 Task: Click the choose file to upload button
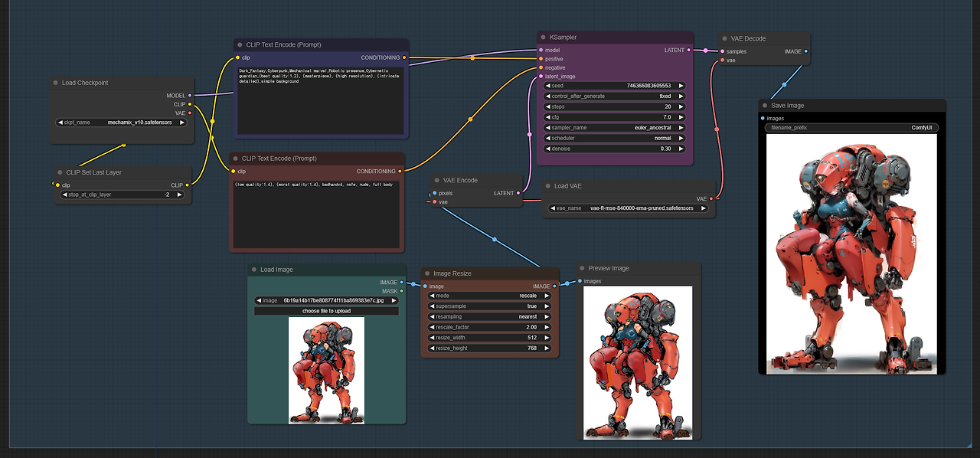(327, 311)
